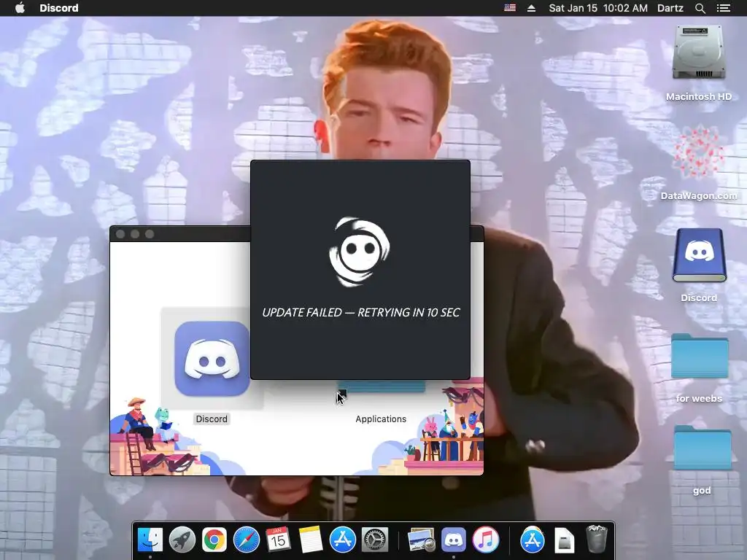
Task: Open Notification Center list icon
Action: [723, 7]
